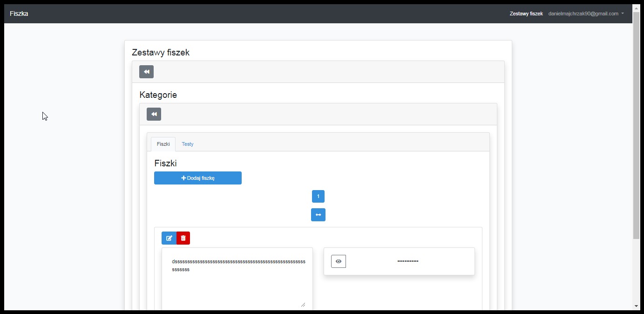Switch to the Testy tab
Viewport: 644px width, 314px height.
coord(188,144)
